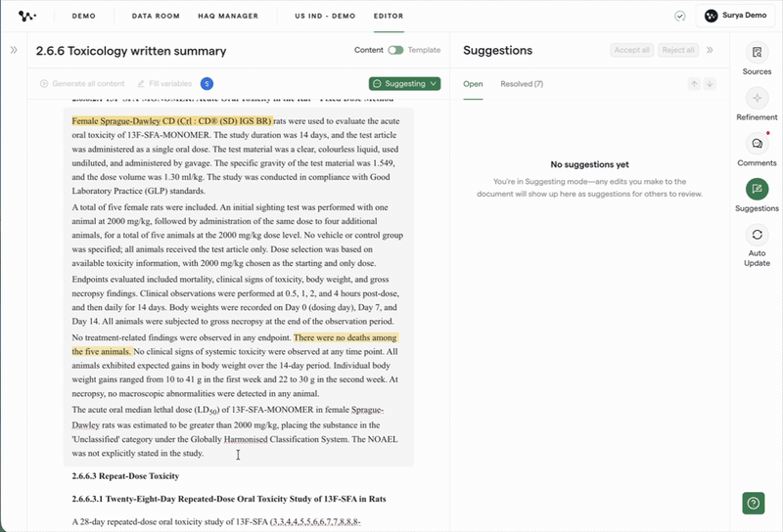Click the '2.6.6 Toxicology written summary' title
This screenshot has height=532, width=783.
[131, 51]
